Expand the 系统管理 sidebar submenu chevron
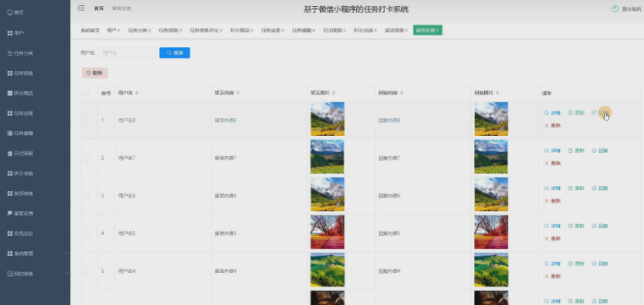The height and width of the screenshot is (305, 644). click(67, 253)
